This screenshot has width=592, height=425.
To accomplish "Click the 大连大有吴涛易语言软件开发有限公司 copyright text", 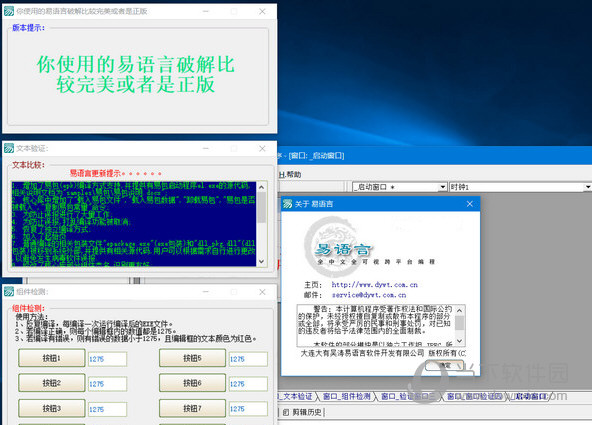I will (383, 353).
